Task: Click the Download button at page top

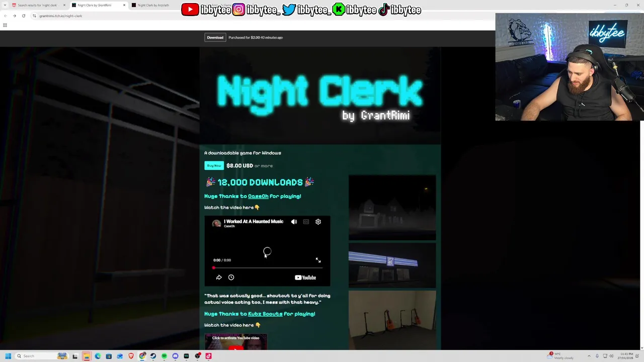Action: coord(215,37)
